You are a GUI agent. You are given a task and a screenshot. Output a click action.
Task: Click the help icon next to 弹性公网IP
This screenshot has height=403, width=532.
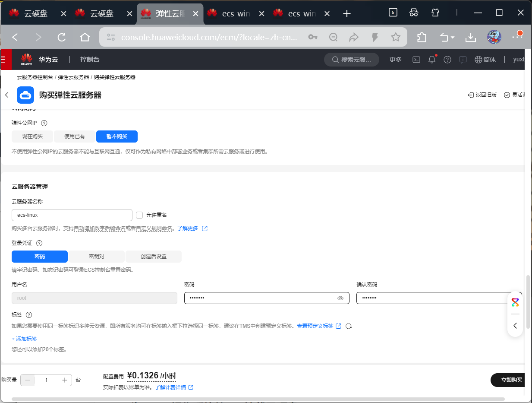pos(44,123)
